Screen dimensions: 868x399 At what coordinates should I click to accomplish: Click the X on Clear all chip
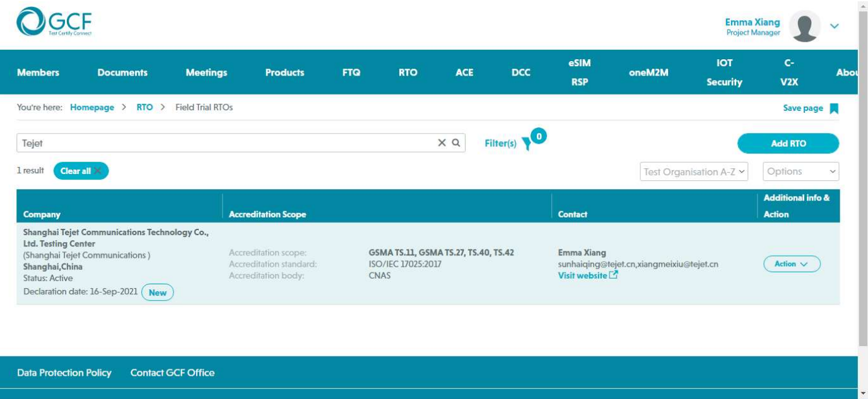click(x=98, y=171)
